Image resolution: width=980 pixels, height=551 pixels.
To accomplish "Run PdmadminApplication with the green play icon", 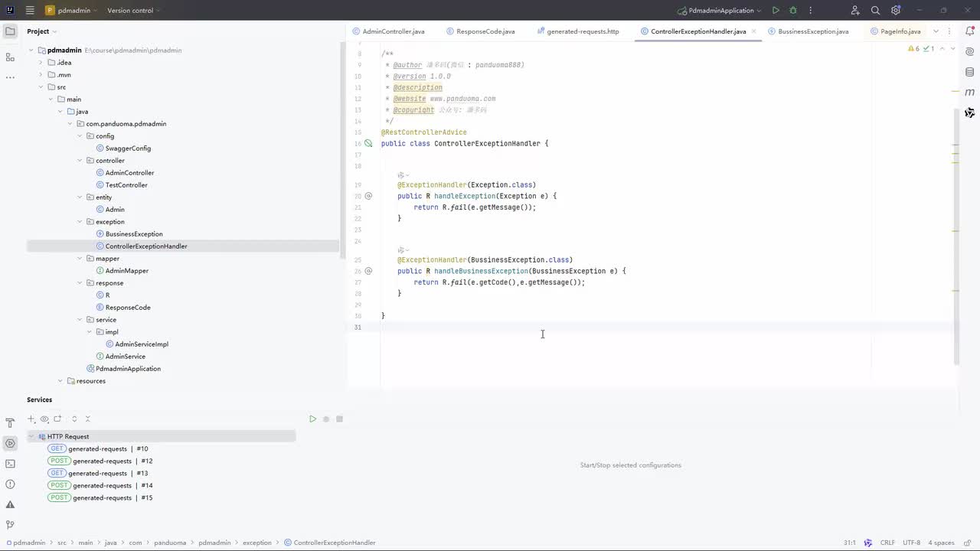I will pos(776,11).
